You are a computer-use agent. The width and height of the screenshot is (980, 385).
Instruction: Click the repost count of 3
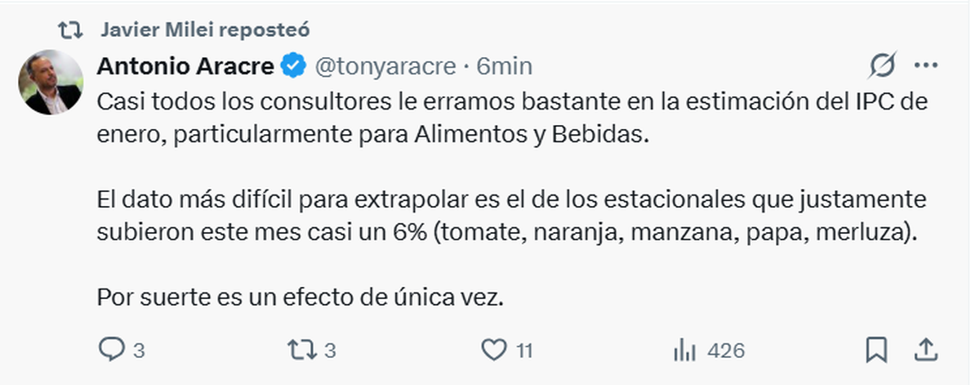click(x=330, y=351)
